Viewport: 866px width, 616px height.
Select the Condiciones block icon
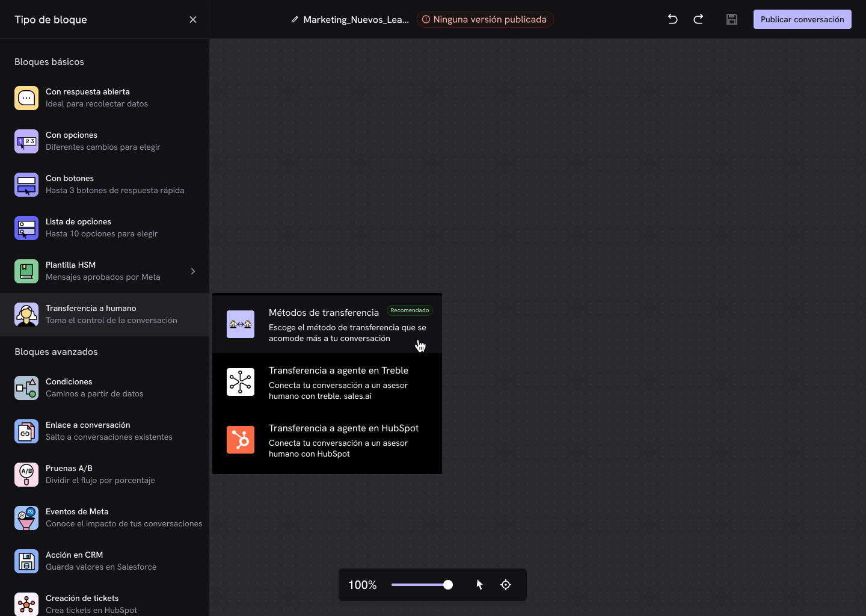point(26,388)
